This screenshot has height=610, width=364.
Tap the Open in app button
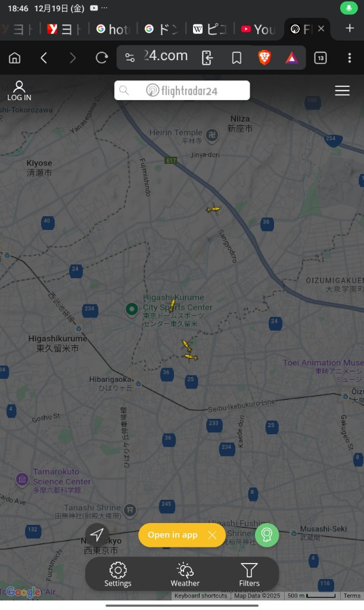point(173,535)
